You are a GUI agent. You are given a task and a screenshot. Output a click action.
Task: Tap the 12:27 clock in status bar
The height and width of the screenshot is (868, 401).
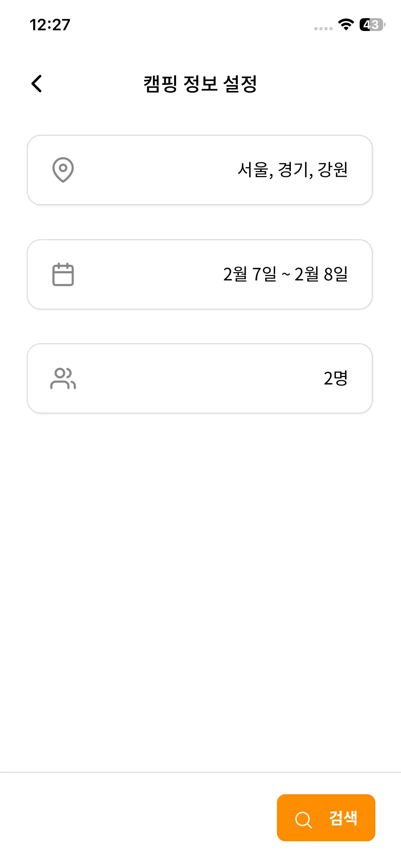point(50,25)
